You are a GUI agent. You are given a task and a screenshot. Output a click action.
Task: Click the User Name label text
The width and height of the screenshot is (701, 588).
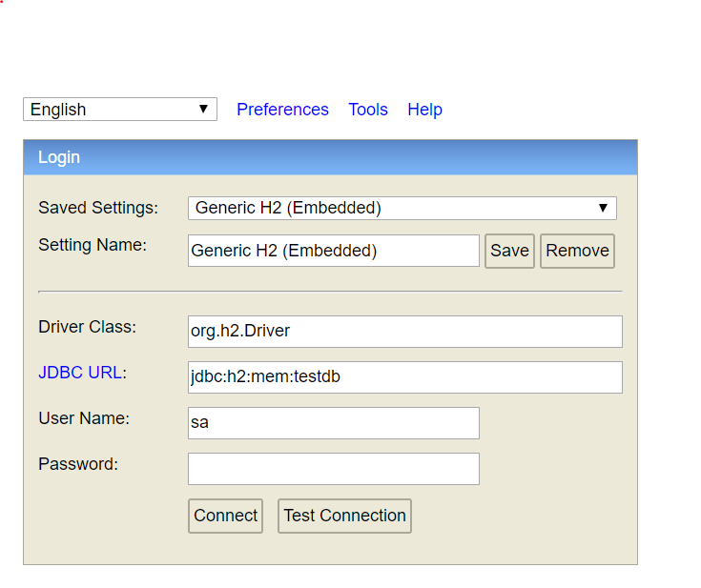84,418
